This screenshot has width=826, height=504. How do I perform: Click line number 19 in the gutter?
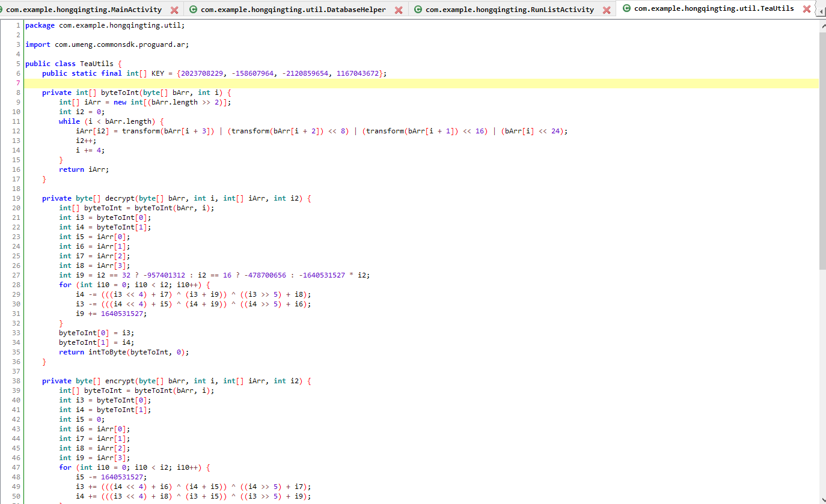point(16,198)
